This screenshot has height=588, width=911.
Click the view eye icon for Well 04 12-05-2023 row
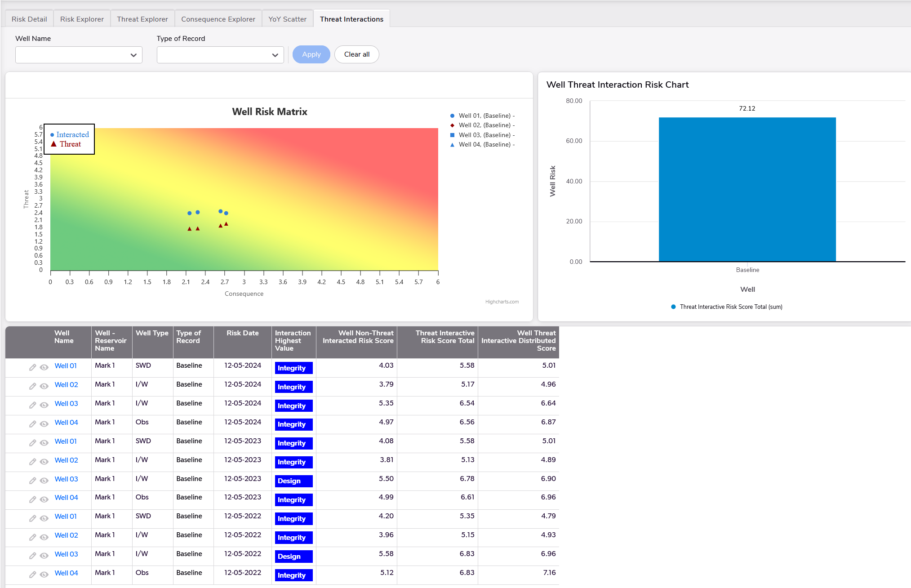pos(44,499)
